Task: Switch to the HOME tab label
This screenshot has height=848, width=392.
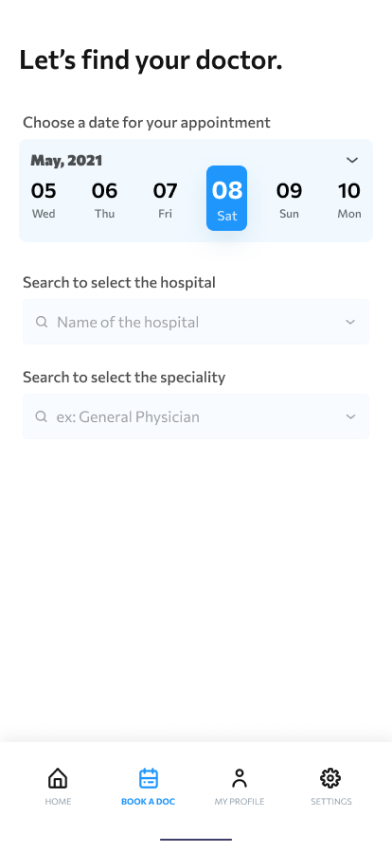Action: 58,801
